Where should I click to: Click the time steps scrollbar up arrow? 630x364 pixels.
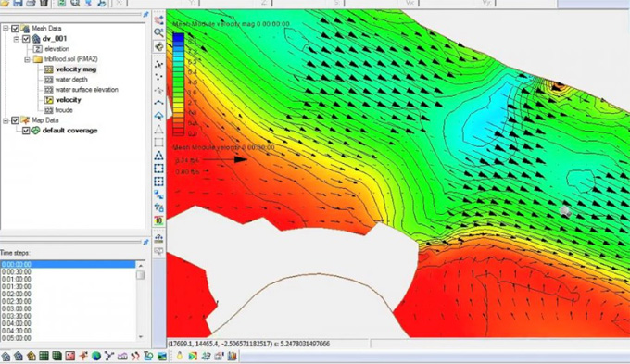141,266
